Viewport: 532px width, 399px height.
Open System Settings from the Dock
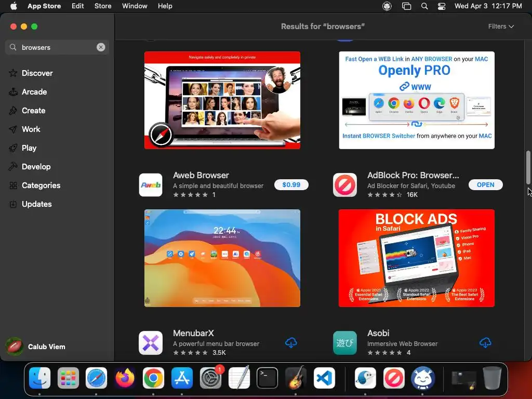[x=210, y=378]
